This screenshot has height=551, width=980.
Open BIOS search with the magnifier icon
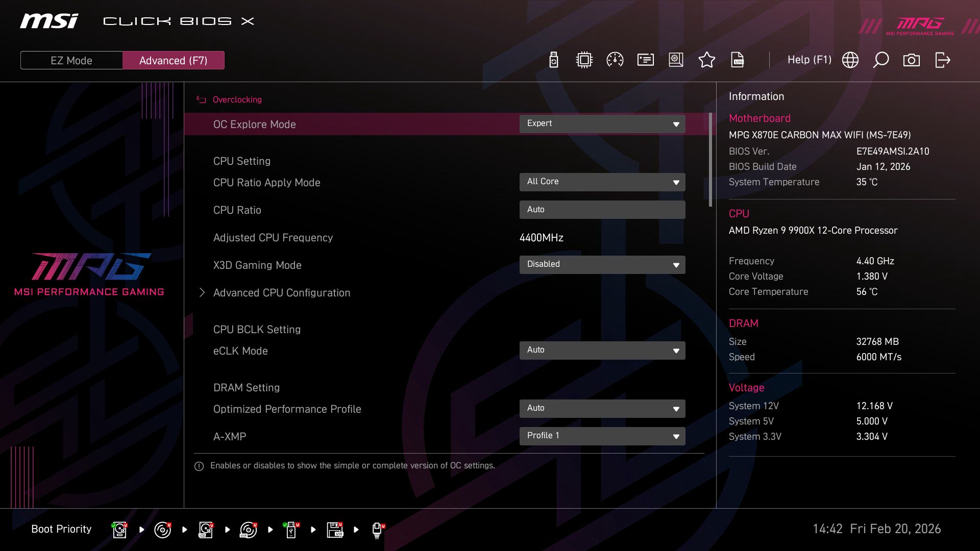pyautogui.click(x=880, y=60)
